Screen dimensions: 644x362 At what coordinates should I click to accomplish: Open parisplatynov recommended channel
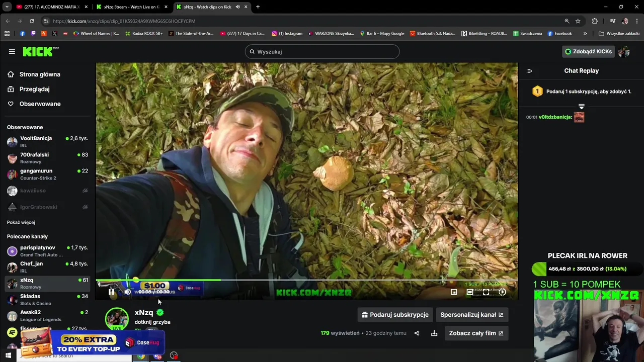[x=47, y=251]
